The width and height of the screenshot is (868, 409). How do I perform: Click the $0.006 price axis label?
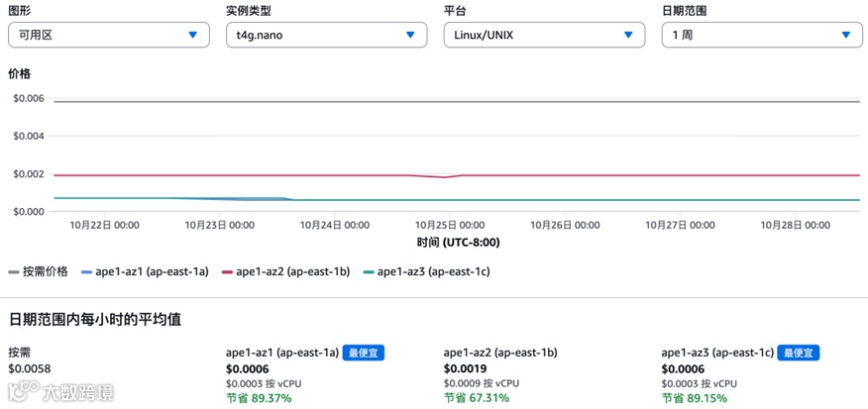point(28,98)
